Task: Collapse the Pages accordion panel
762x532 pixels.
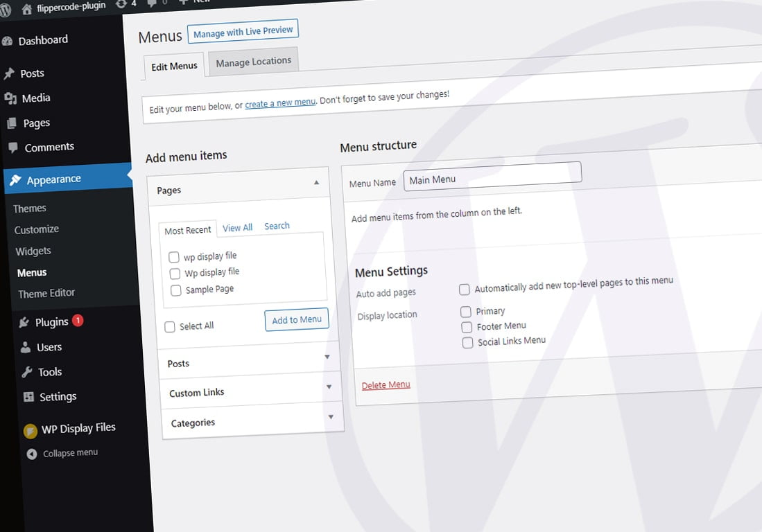Action: pos(317,181)
